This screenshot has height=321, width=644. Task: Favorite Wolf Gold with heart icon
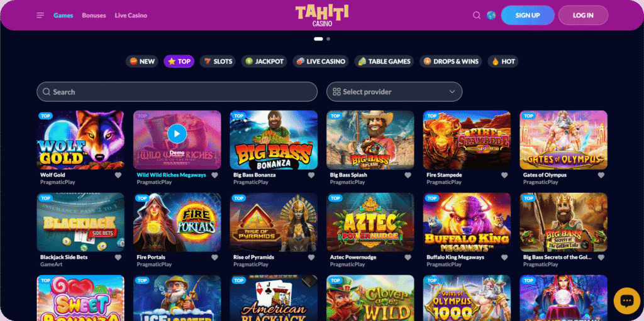118,175
